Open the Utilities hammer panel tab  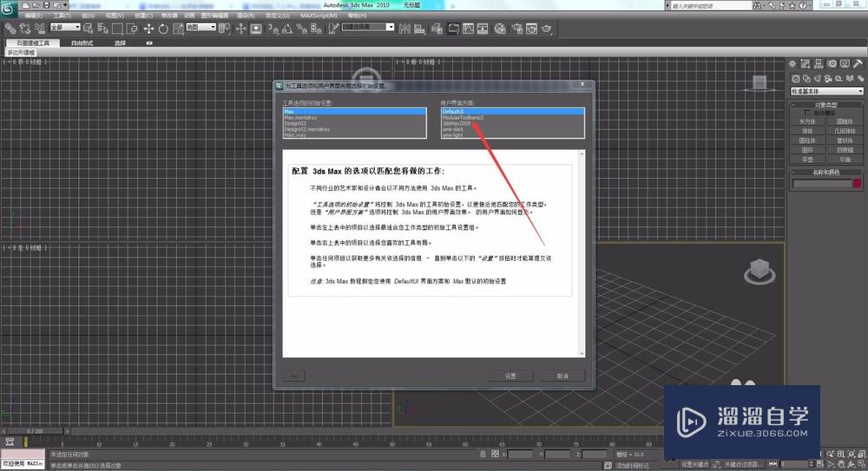coord(858,64)
